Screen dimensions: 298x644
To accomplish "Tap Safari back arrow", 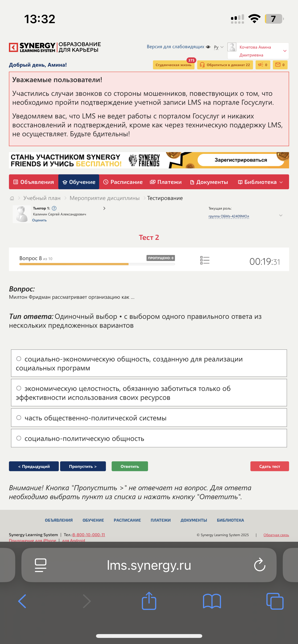I will pos(22,601).
